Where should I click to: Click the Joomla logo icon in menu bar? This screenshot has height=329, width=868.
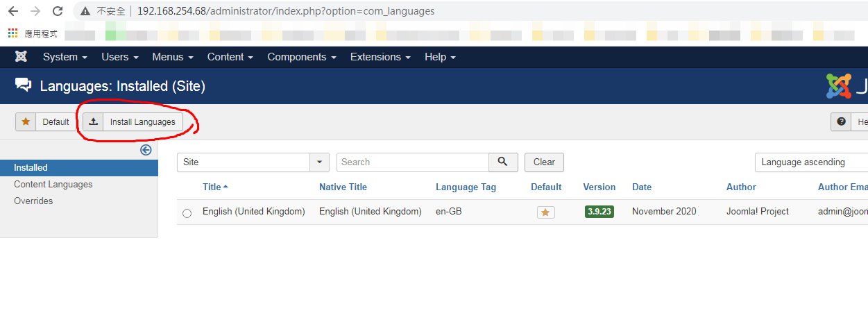[x=21, y=57]
